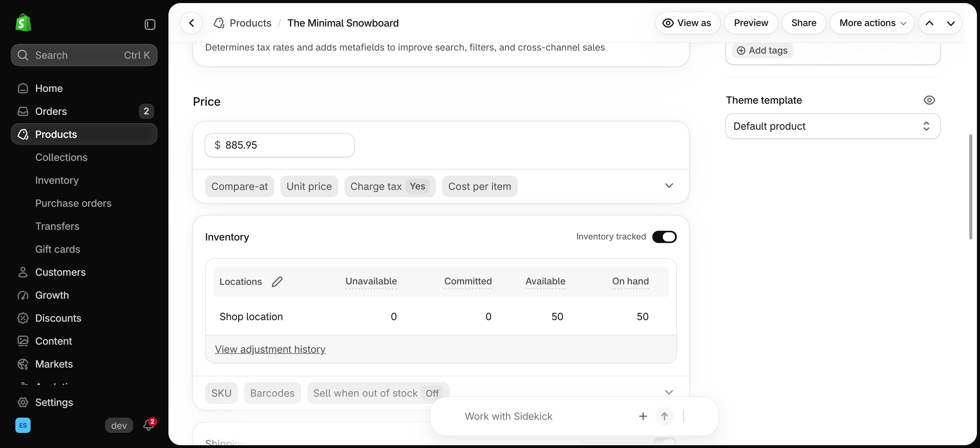Click Add tags button
The height and width of the screenshot is (448, 980).
pyautogui.click(x=762, y=51)
